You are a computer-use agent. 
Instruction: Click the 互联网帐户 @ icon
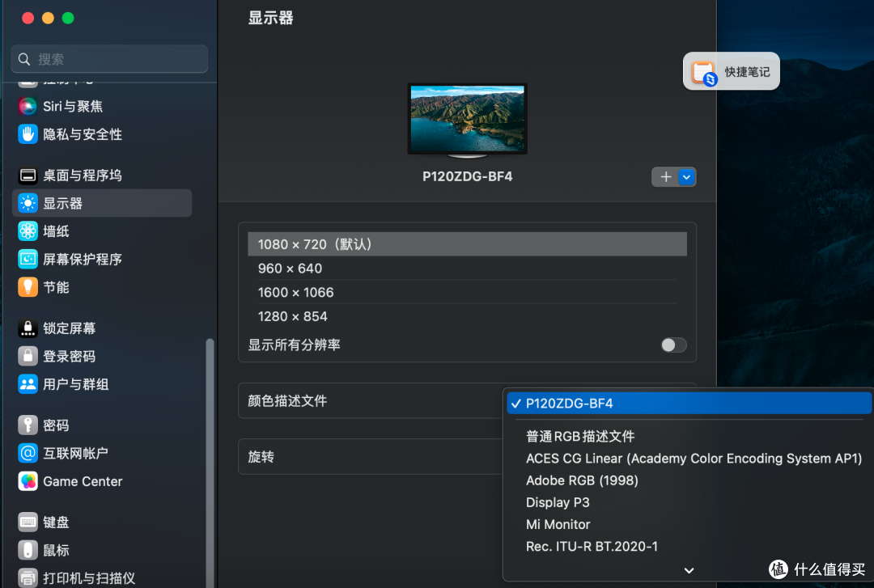point(28,453)
